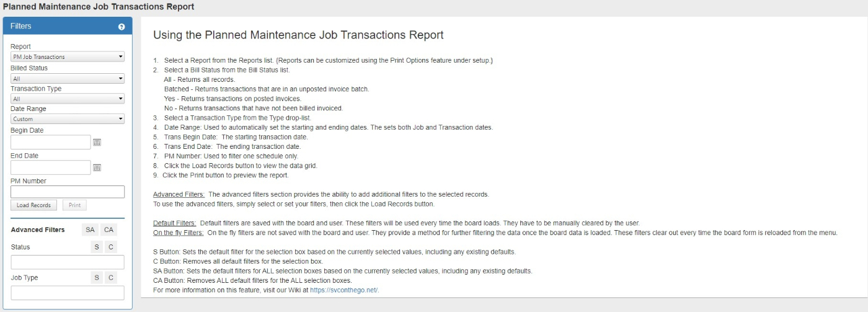The image size is (868, 312).
Task: Click the SA button in Advanced Filters
Action: 91,230
